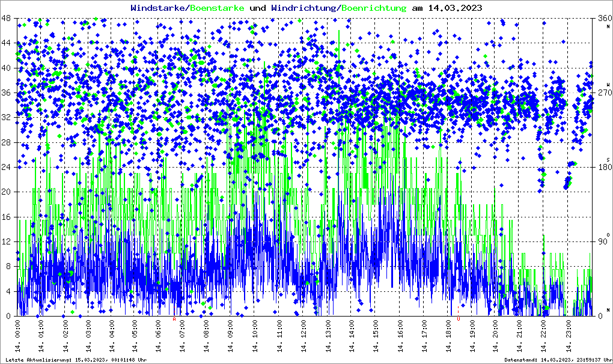
Task: Click the green 'Boenstarke' title word
Action: point(217,8)
